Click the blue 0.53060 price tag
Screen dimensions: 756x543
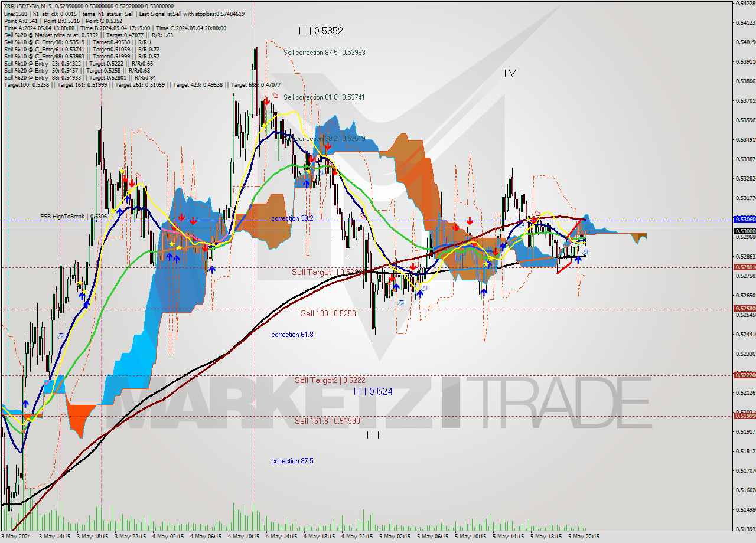(744, 219)
